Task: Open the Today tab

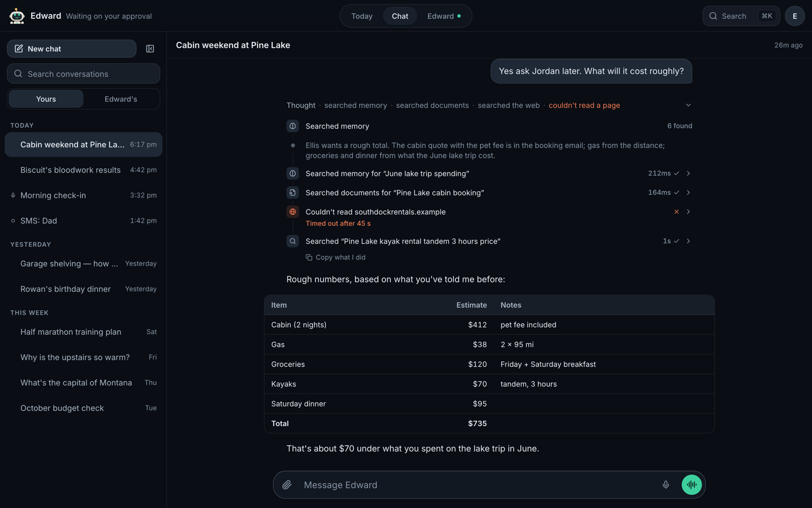Action: [362, 16]
